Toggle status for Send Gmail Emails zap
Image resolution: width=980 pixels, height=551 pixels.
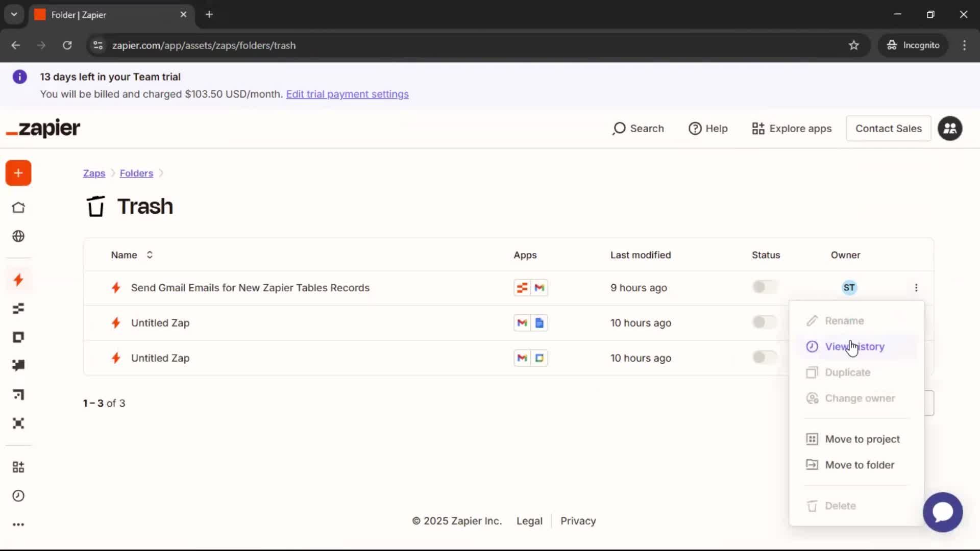pos(765,287)
